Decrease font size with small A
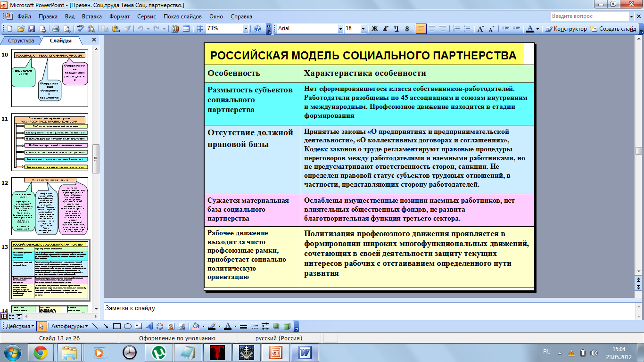The image size is (644, 362). tap(492, 29)
